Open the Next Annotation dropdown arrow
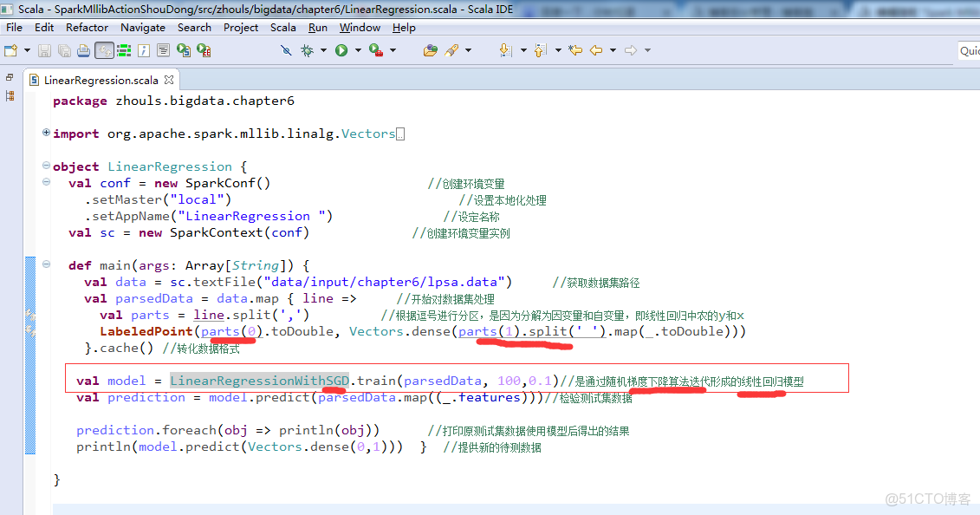This screenshot has height=515, width=980. tap(523, 50)
